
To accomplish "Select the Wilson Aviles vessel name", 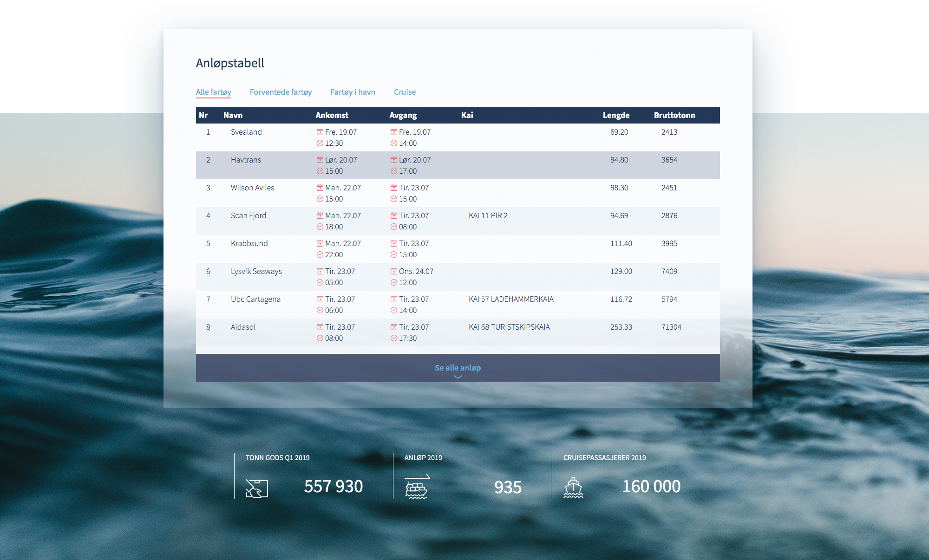I will 252,188.
